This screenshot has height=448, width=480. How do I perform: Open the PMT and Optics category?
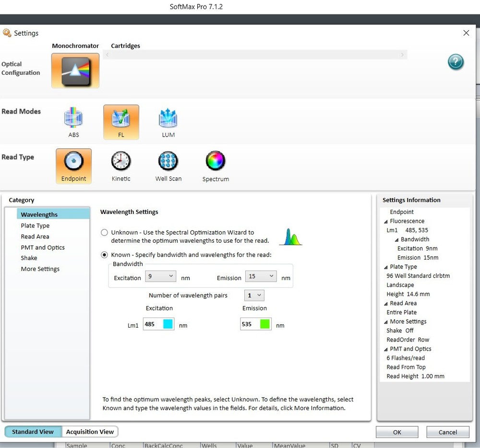[43, 248]
